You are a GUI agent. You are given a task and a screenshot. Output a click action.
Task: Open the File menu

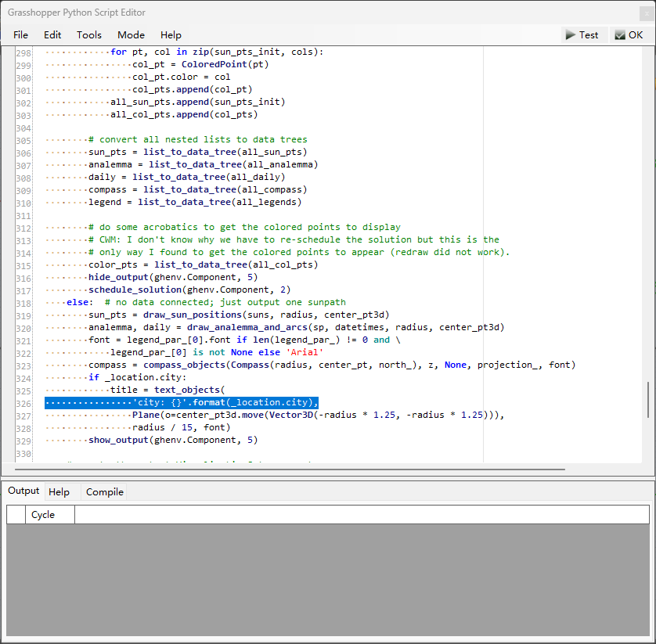(x=20, y=35)
